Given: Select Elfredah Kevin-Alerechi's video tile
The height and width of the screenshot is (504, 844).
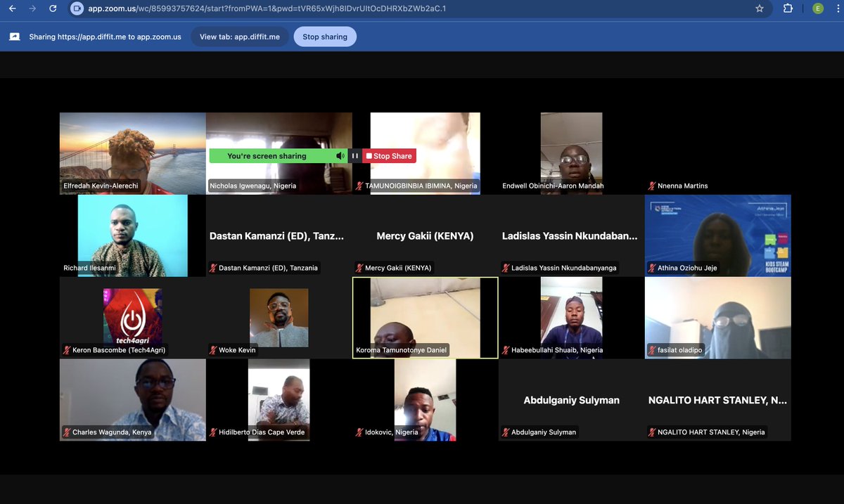Looking at the screenshot, I should click(x=133, y=153).
